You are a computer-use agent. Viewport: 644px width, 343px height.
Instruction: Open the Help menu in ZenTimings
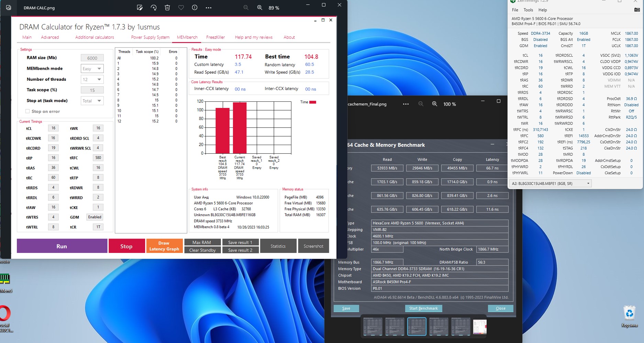(543, 10)
